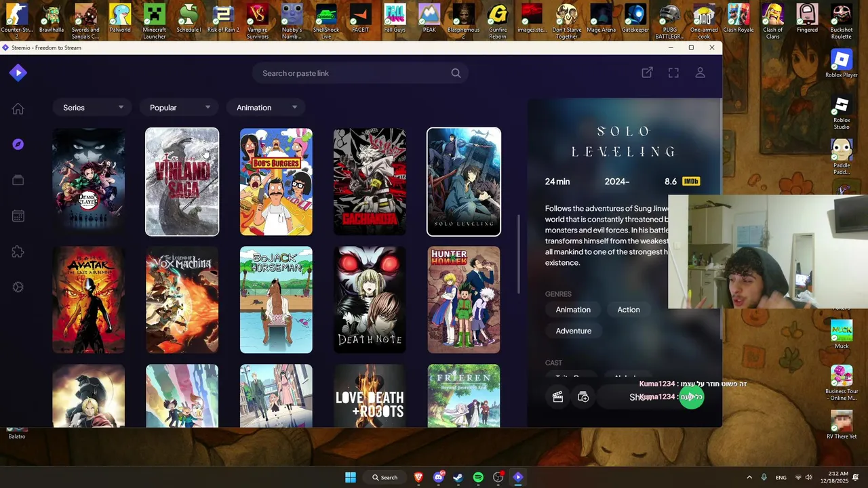The height and width of the screenshot is (488, 868).
Task: Select the Vinland Saga poster
Action: pos(182,182)
